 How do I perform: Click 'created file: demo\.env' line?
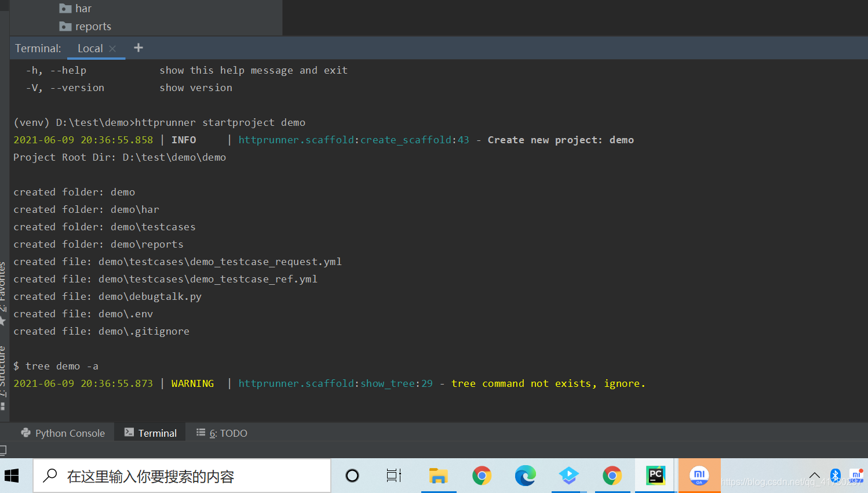83,314
